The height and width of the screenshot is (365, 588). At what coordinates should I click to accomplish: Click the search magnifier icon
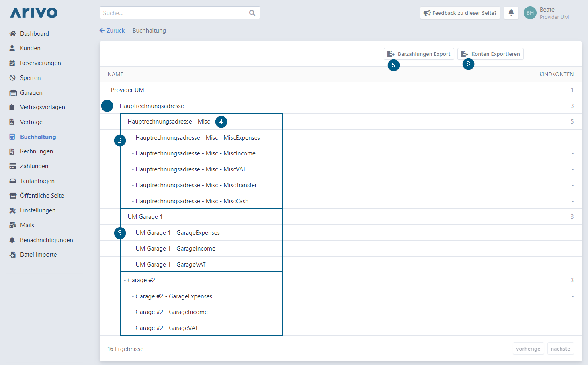[x=252, y=13]
